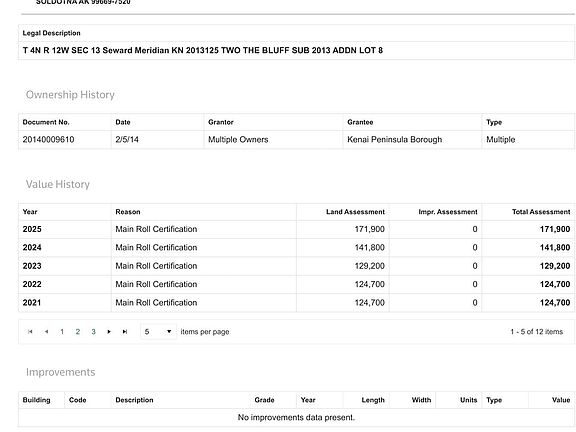
Task: Open the items per page dropdown
Action: coord(158,332)
